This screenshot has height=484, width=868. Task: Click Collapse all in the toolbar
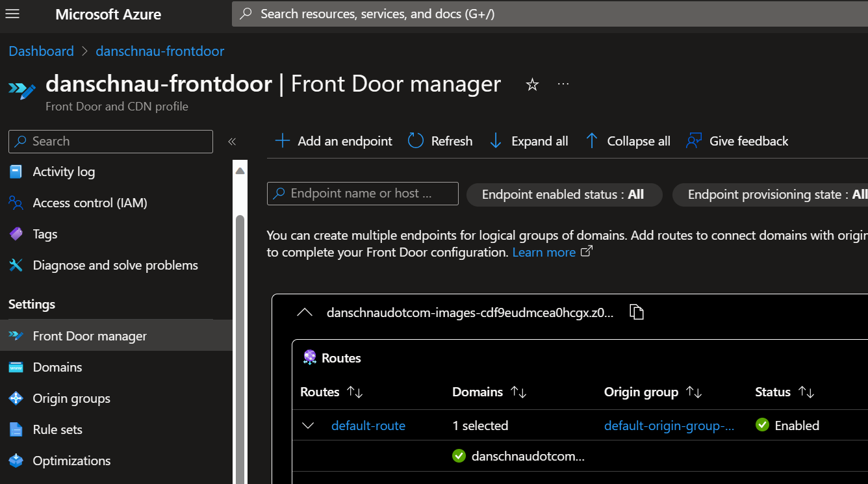[628, 141]
